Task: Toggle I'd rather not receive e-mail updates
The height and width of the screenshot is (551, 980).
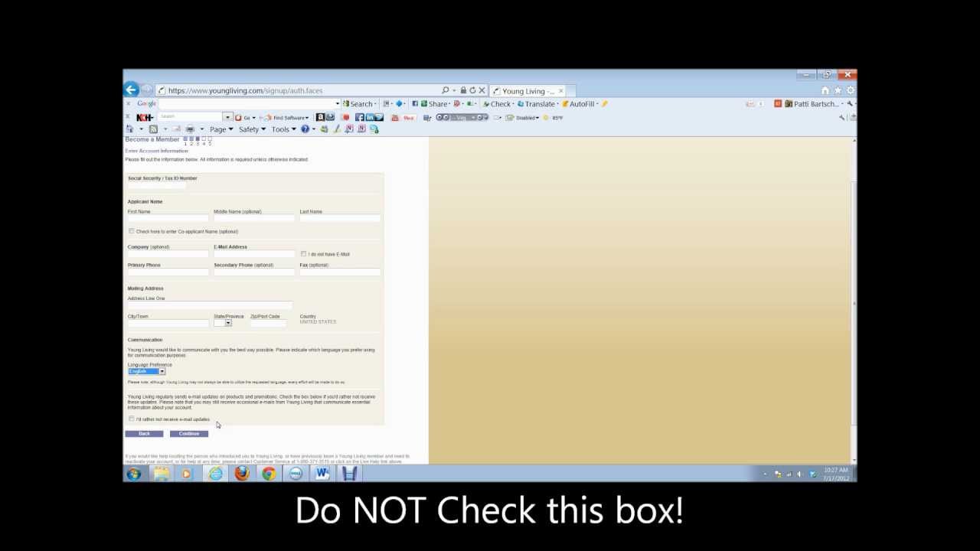Action: click(132, 419)
